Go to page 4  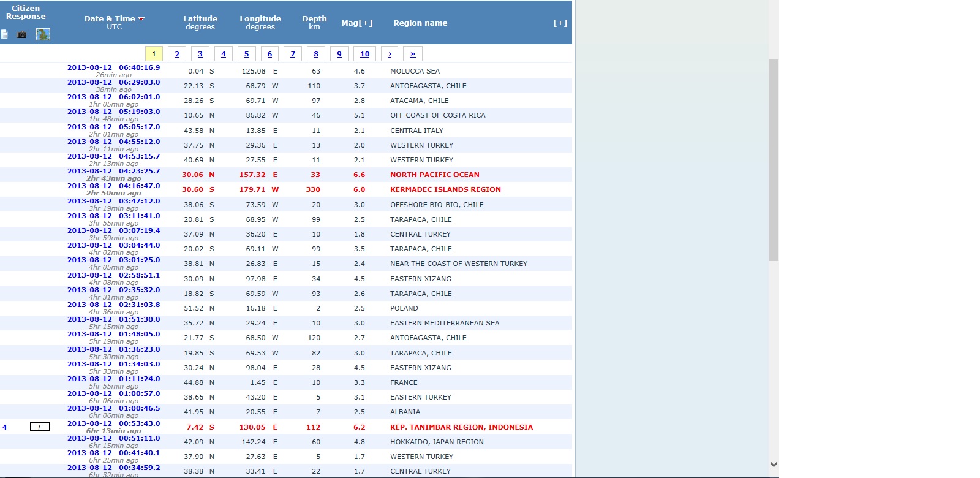223,54
